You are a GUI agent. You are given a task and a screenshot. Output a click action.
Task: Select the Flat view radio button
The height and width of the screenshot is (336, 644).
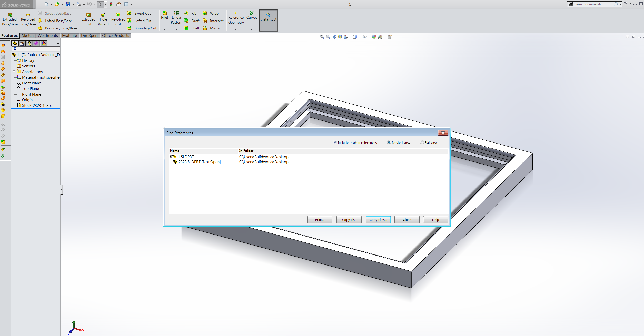422,142
